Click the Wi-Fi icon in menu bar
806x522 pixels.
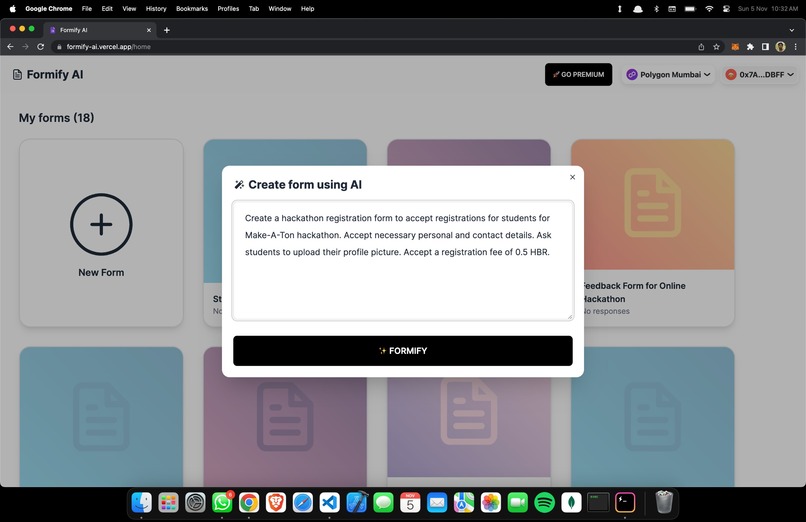[x=709, y=9]
